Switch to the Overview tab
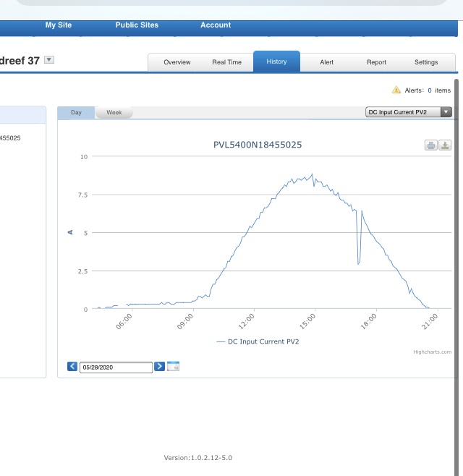Viewport: 463px width, 476px height. 177,62
